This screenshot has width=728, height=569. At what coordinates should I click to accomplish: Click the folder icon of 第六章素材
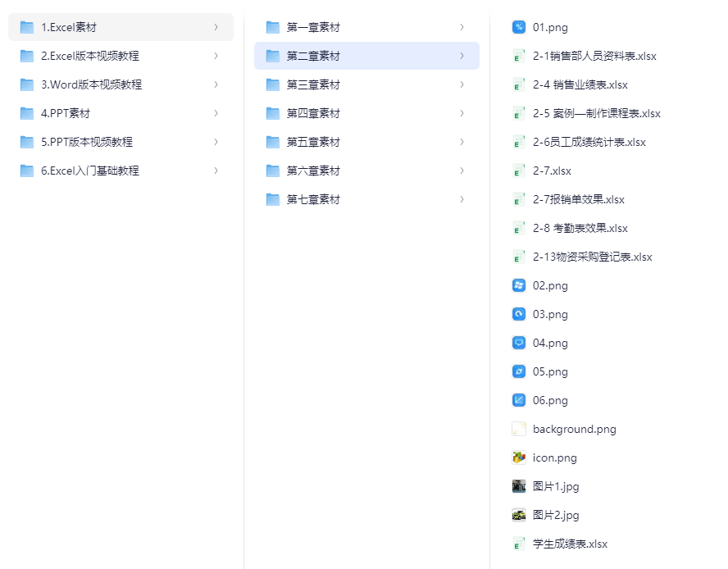coord(272,171)
